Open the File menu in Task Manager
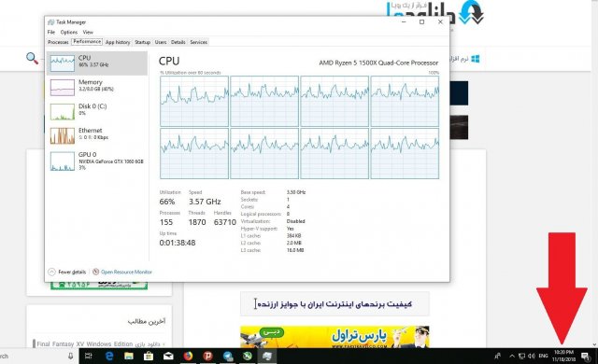This screenshot has height=364, width=598. (x=51, y=33)
